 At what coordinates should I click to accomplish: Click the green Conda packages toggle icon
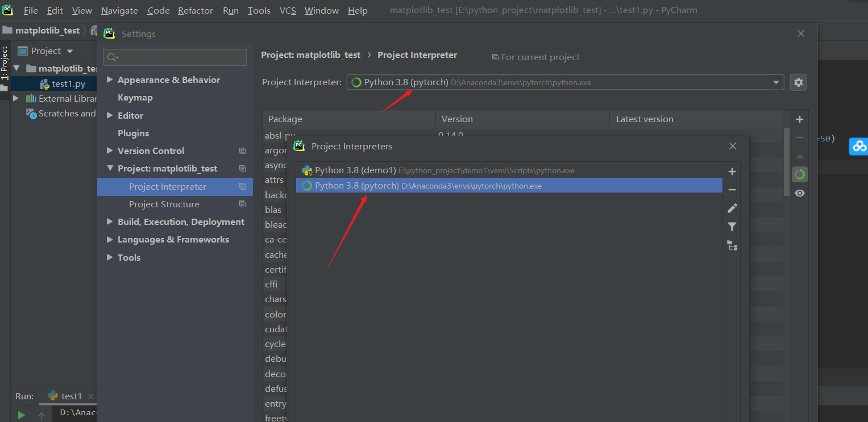tap(800, 174)
